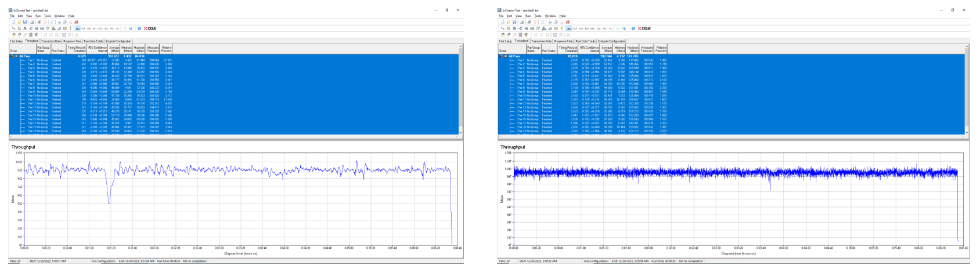This screenshot has height=276, width=980.
Task: Click table horizontal scrollbar in left window
Action: tap(234, 136)
